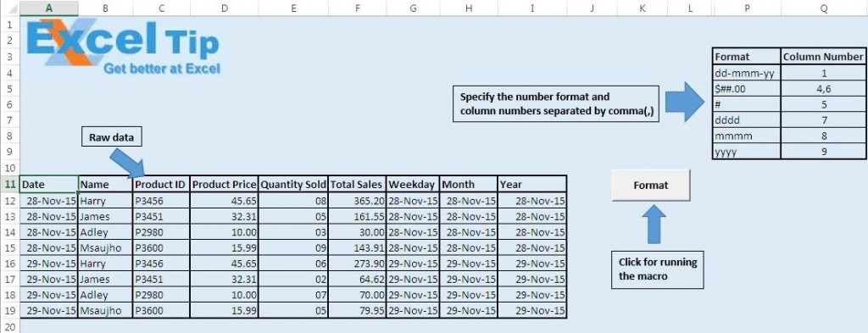Click row 11 header

9,184
